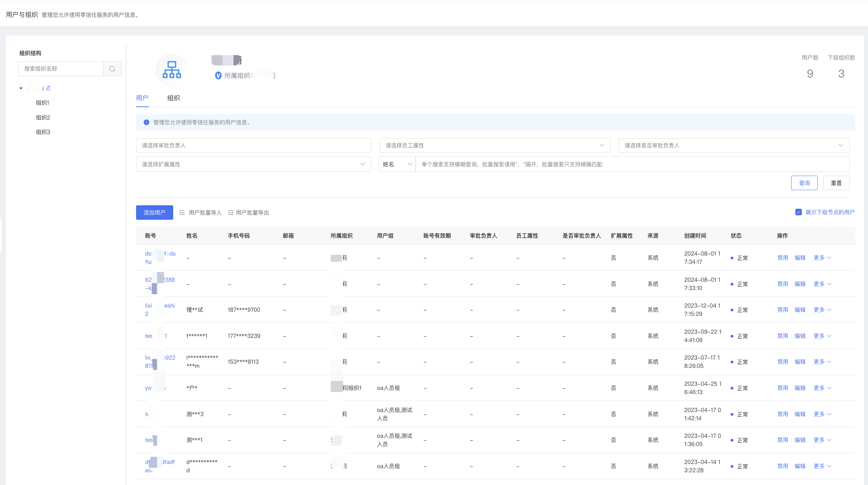Open the account link ending in dfadf
The image size is (868, 485).
(160, 466)
